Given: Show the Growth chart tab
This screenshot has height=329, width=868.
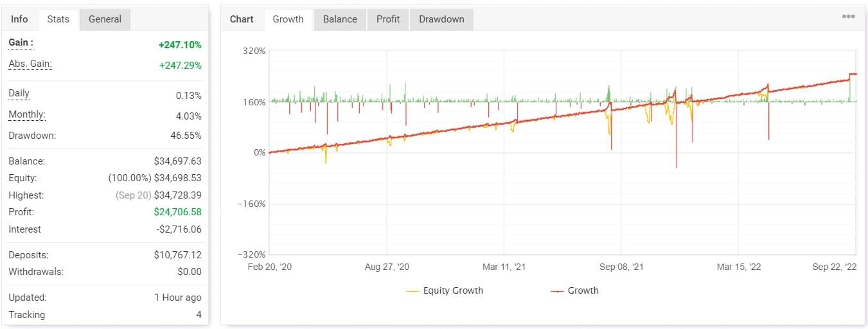Looking at the screenshot, I should (288, 19).
